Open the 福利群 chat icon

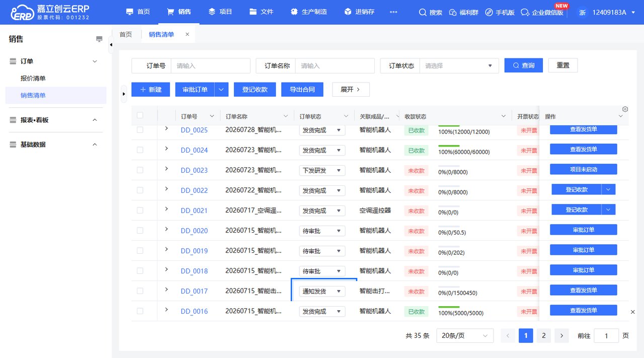click(x=452, y=12)
